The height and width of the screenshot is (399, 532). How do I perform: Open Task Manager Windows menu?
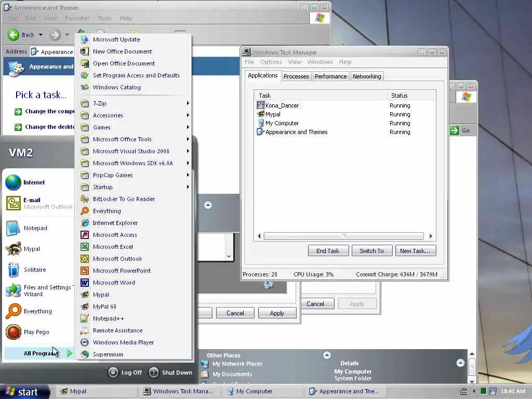tap(320, 62)
